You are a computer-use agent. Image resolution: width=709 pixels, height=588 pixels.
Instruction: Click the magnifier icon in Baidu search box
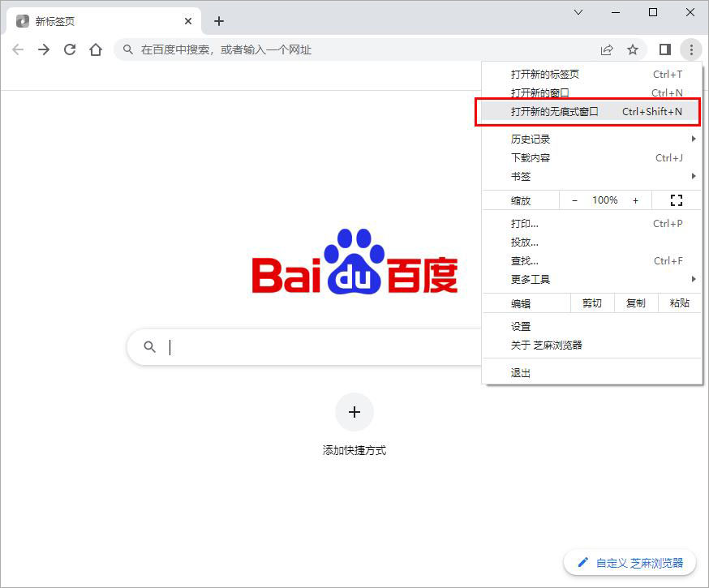(x=149, y=346)
